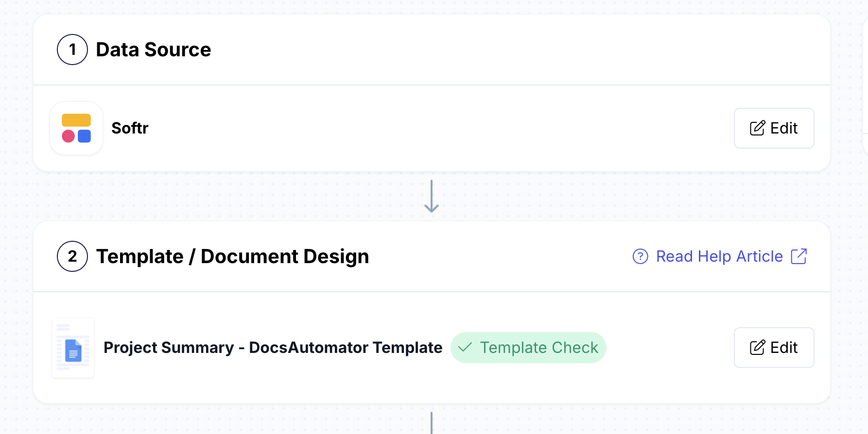
Task: Click the down arrow between steps 1 and 2
Action: click(432, 197)
